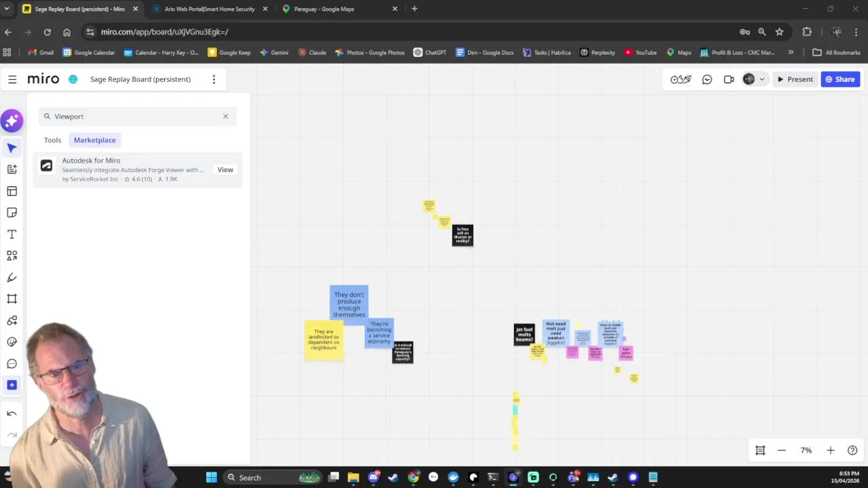
Task: Open the frames panel icon near zoom
Action: (x=760, y=450)
